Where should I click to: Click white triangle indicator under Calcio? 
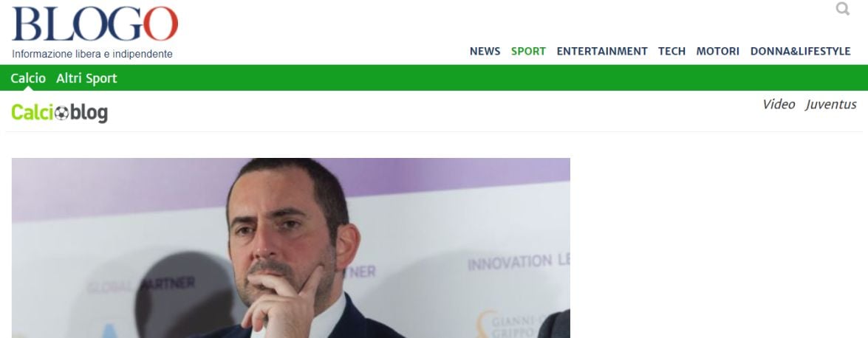point(28,89)
